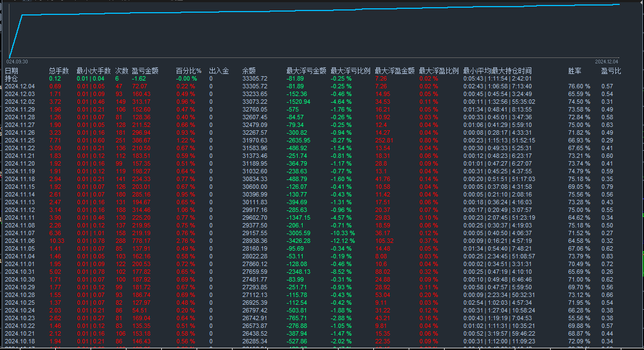Viewport: 644px width, 350px height.
Task: Select the 2024.11.06 date cell
Action: tap(20, 241)
